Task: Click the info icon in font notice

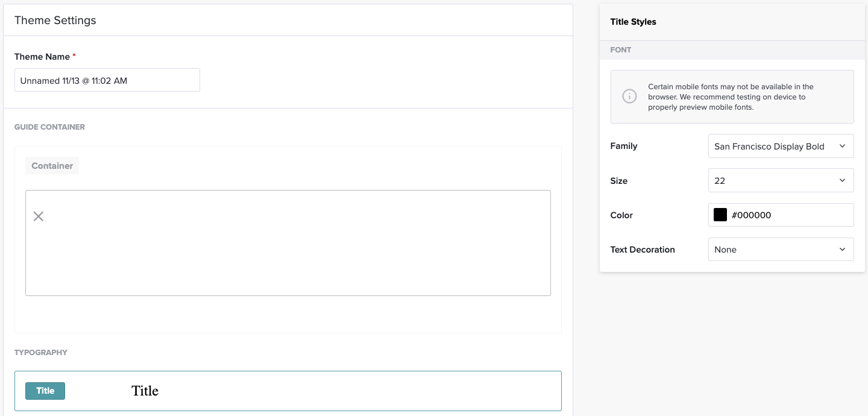Action: (x=629, y=96)
